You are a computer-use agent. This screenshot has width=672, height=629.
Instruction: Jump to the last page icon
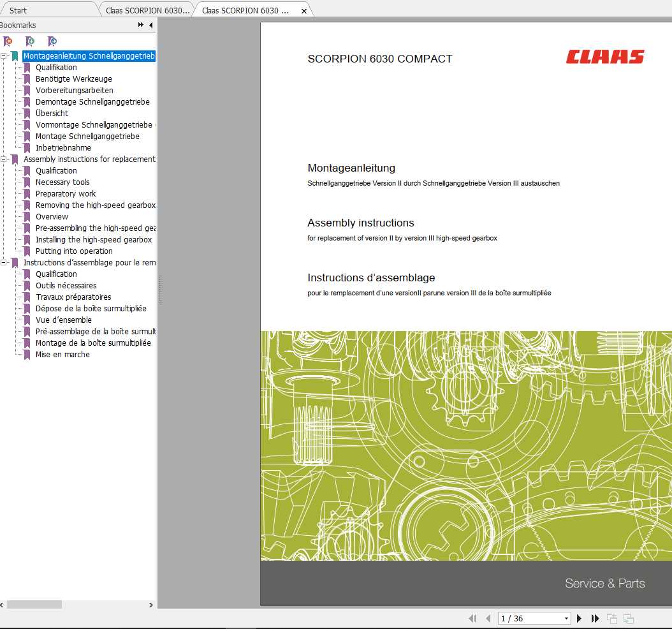coord(594,618)
